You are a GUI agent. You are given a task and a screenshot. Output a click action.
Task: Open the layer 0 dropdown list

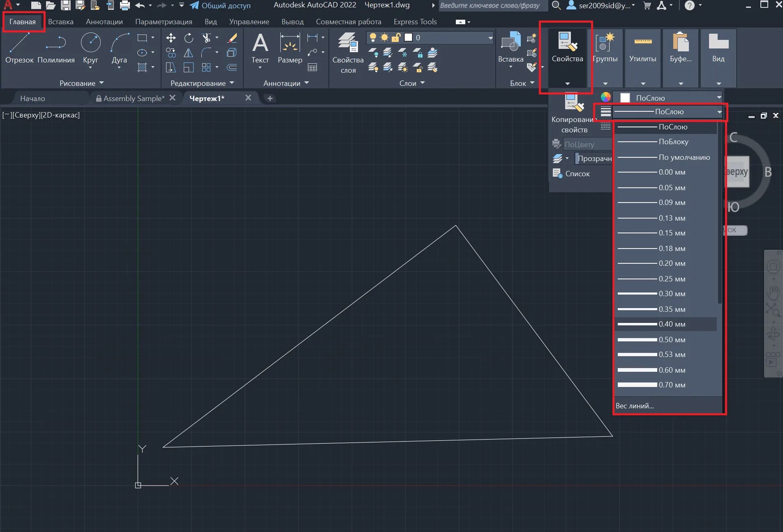coord(490,38)
